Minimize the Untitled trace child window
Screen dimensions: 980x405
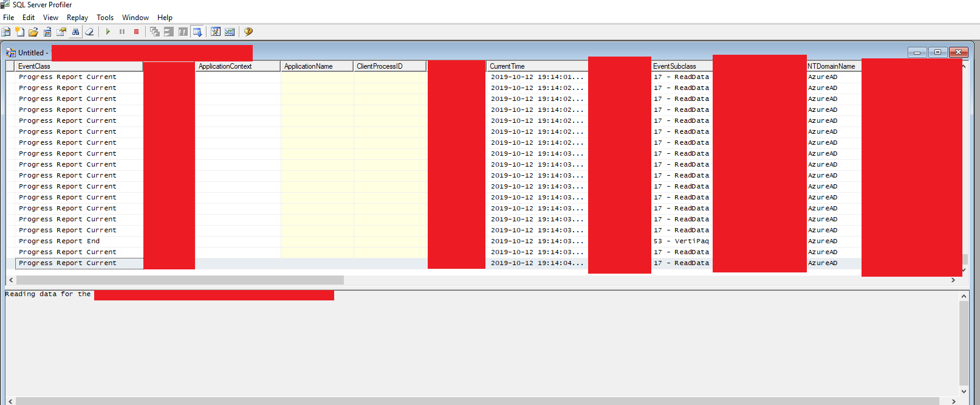click(917, 52)
